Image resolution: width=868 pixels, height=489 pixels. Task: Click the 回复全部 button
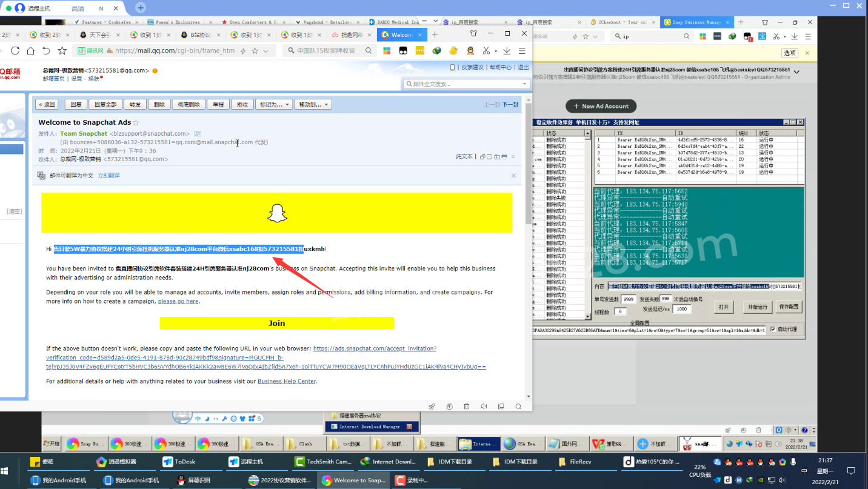pos(106,104)
